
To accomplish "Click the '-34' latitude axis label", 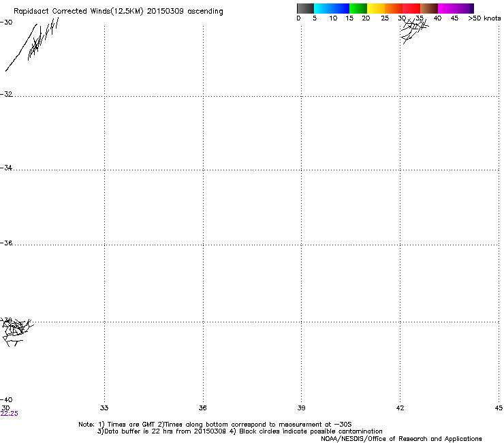I will point(6,168).
